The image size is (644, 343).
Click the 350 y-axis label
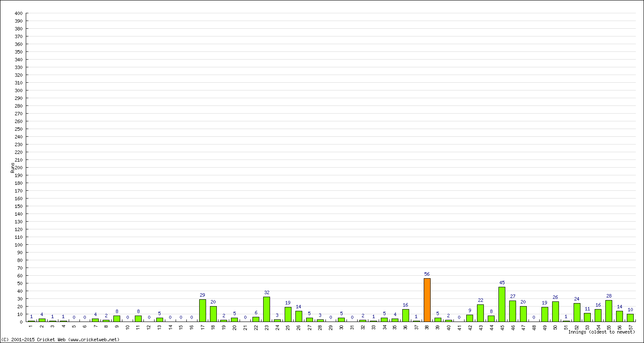pos(18,52)
